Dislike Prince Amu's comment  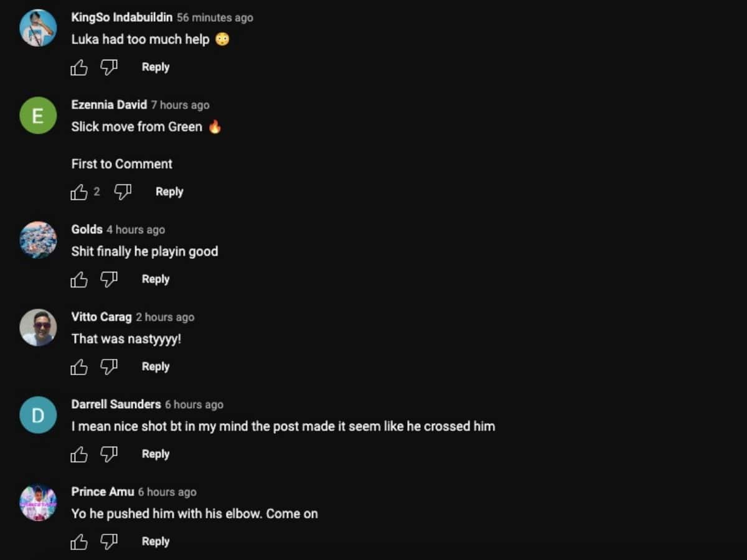(x=109, y=542)
